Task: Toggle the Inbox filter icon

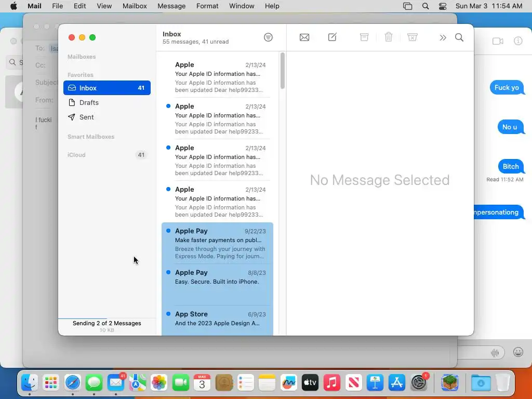Action: (268, 37)
